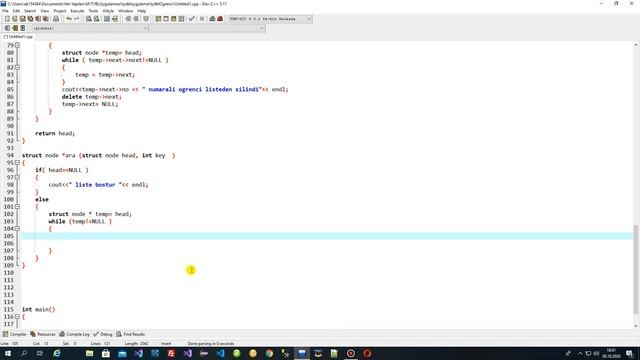Collapse the else block fold at line 101

pos(17,207)
